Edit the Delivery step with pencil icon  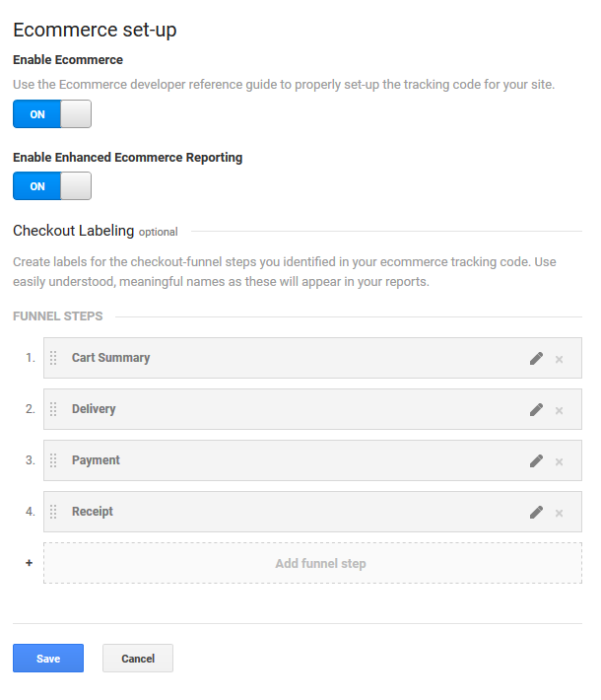(x=536, y=409)
